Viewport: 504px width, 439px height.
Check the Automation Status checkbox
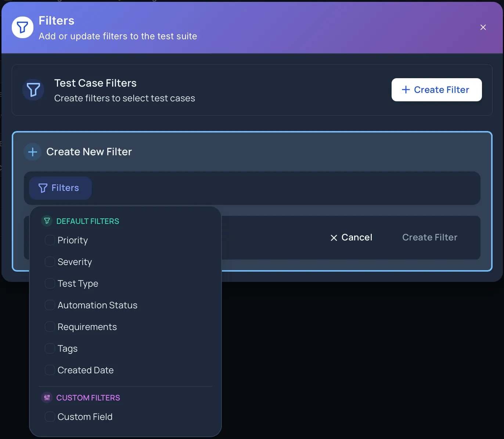point(50,305)
